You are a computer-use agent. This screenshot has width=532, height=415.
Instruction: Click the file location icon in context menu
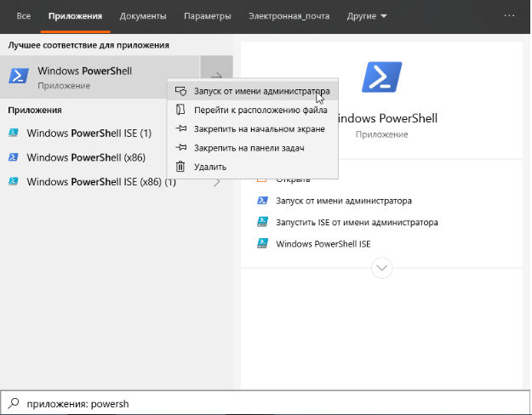[x=180, y=110]
